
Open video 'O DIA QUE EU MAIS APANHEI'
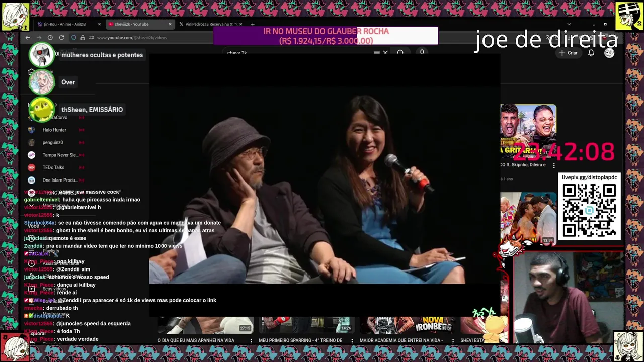click(x=196, y=340)
